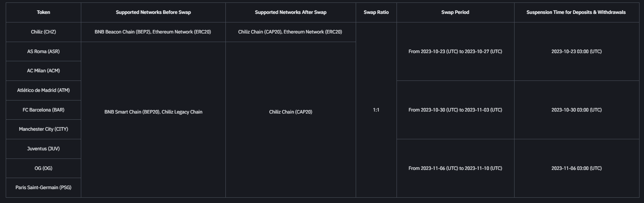The width and height of the screenshot is (644, 203).
Task: Select the AS Roma (ASR) cell
Action: tap(43, 51)
